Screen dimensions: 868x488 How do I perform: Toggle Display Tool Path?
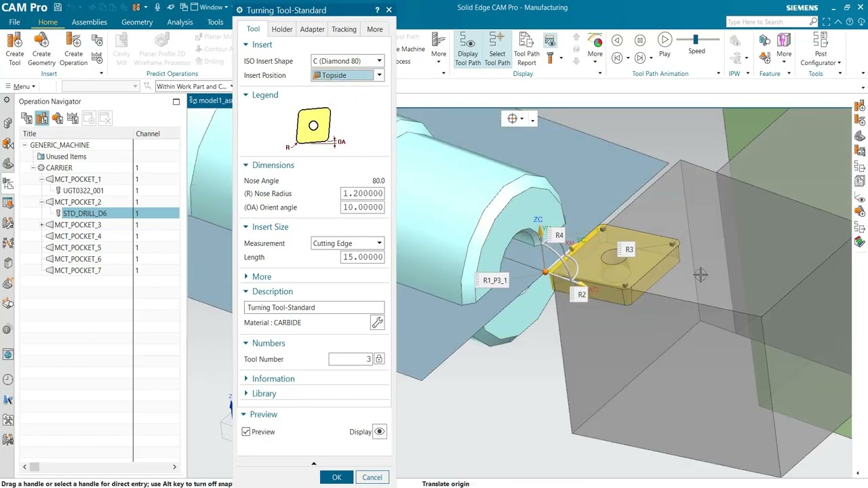(x=467, y=49)
